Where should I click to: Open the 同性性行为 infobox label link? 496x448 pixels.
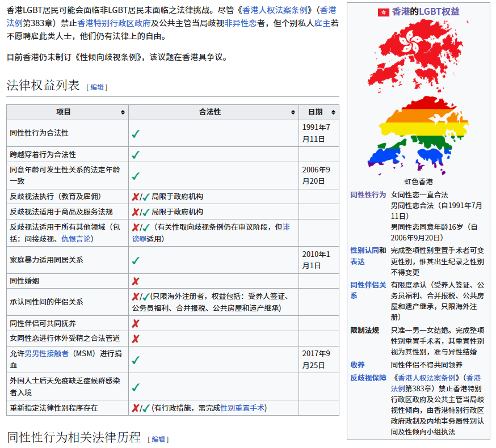pos(368,195)
